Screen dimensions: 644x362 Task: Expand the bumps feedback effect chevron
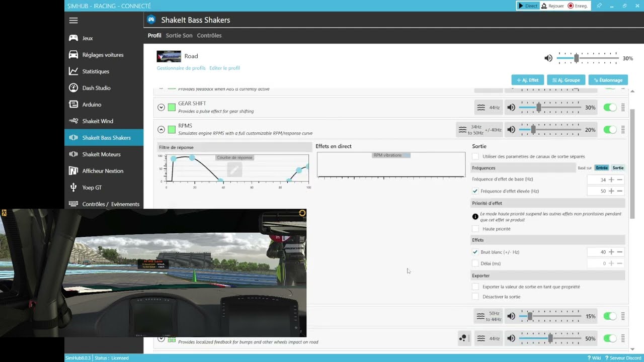pos(161,338)
